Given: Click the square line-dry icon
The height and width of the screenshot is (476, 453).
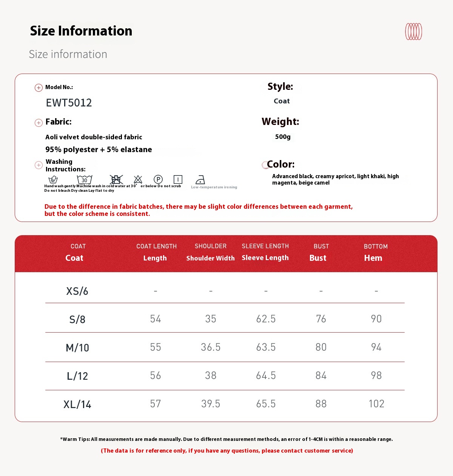Looking at the screenshot, I should tap(178, 179).
